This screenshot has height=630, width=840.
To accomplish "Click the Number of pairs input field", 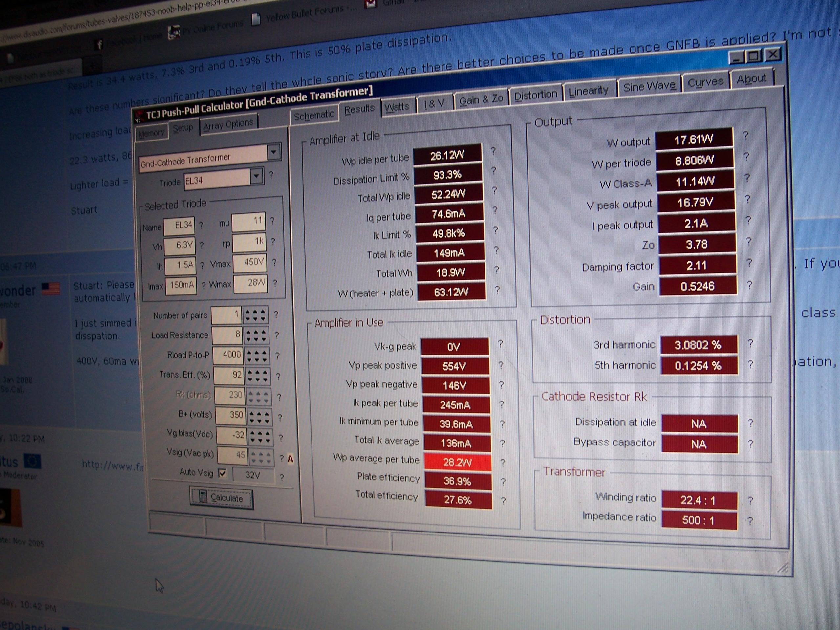I will point(226,315).
